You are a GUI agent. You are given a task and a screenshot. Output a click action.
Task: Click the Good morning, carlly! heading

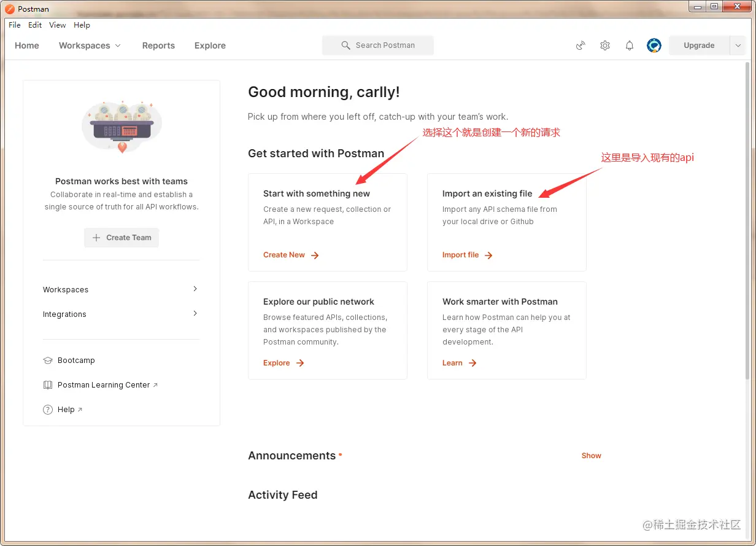coord(324,92)
